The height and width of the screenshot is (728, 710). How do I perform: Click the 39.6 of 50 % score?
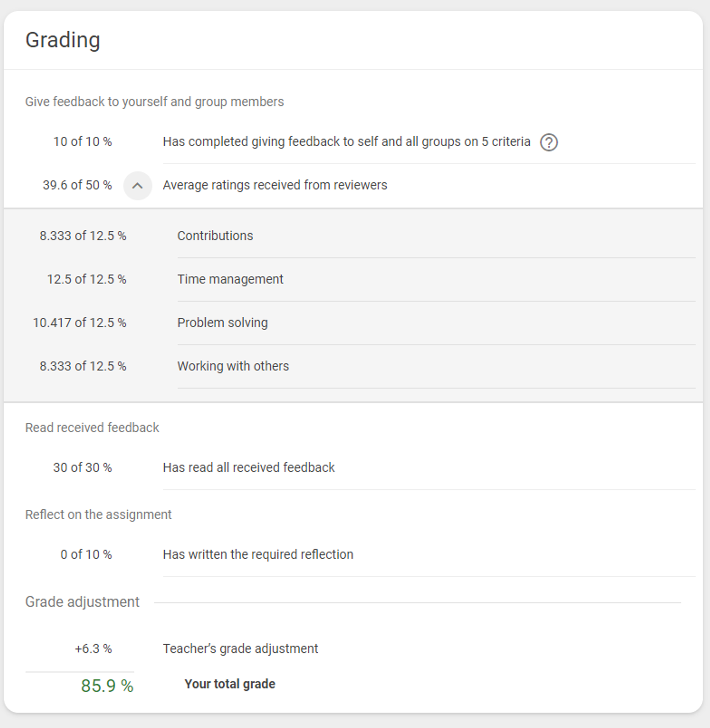click(x=77, y=185)
